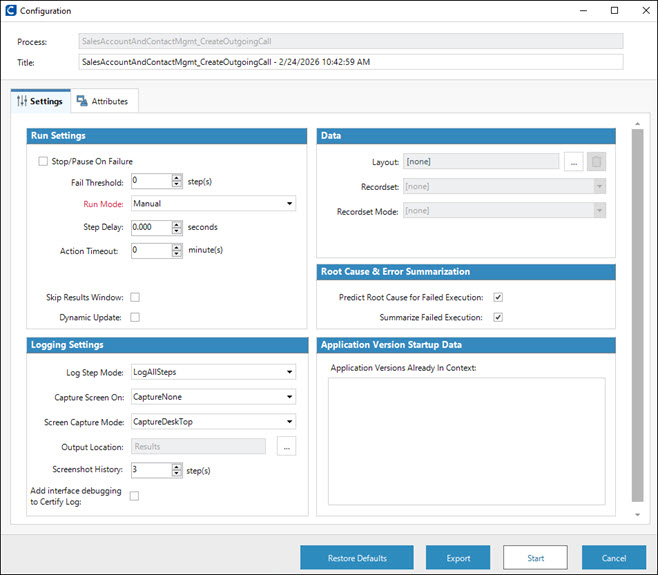Click the Layout browse ellipsis button

coord(573,162)
